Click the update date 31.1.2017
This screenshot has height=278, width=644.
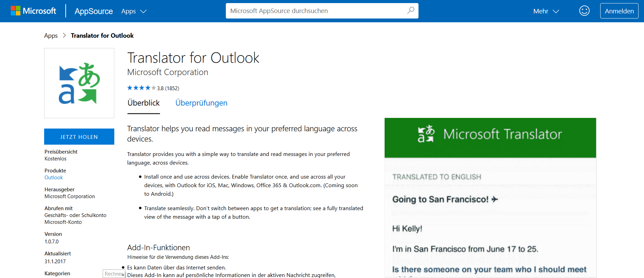point(55,262)
